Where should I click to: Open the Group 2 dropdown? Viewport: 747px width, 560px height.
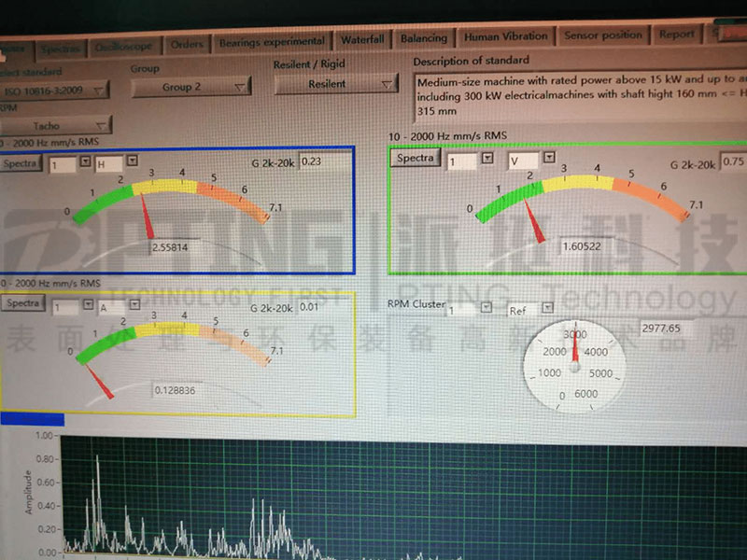(190, 88)
